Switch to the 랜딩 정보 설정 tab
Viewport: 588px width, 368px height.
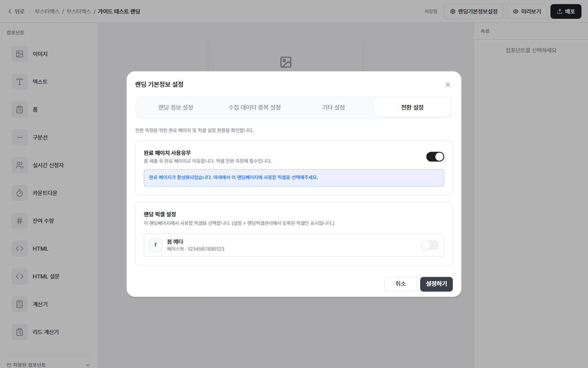[x=176, y=108]
